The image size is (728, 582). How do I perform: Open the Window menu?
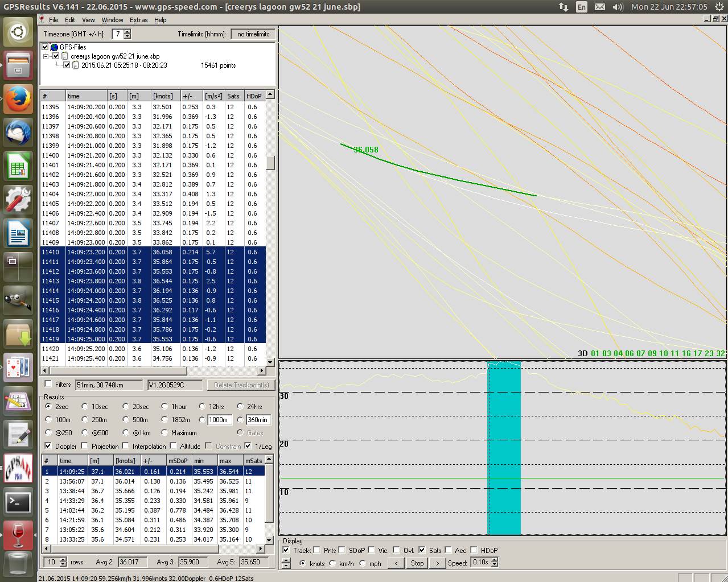tap(112, 20)
